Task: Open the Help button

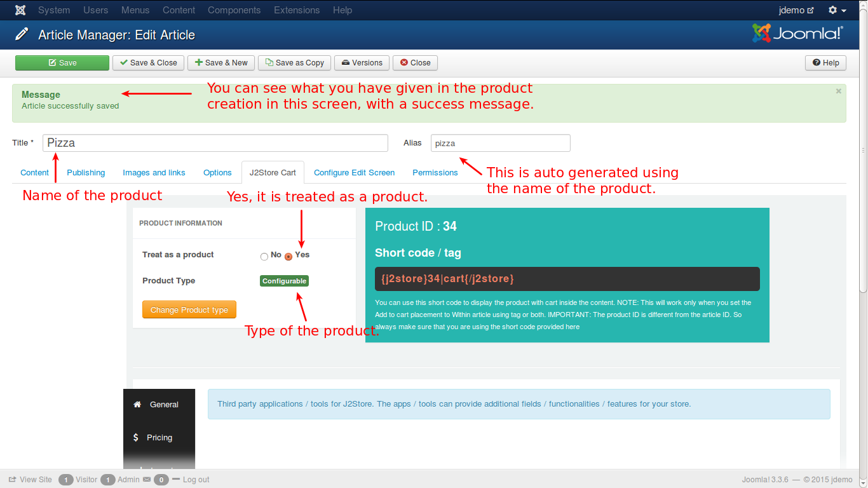Action: (x=825, y=63)
